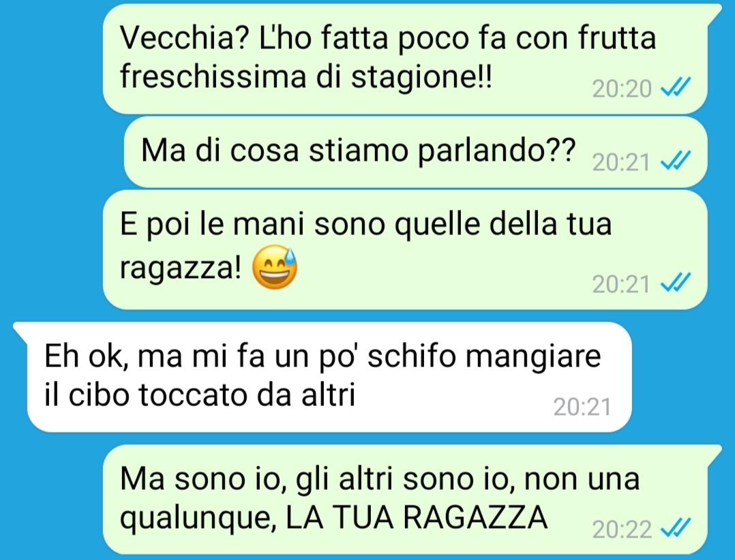Click the 20:21 timestamp on the emoji message

[621, 283]
